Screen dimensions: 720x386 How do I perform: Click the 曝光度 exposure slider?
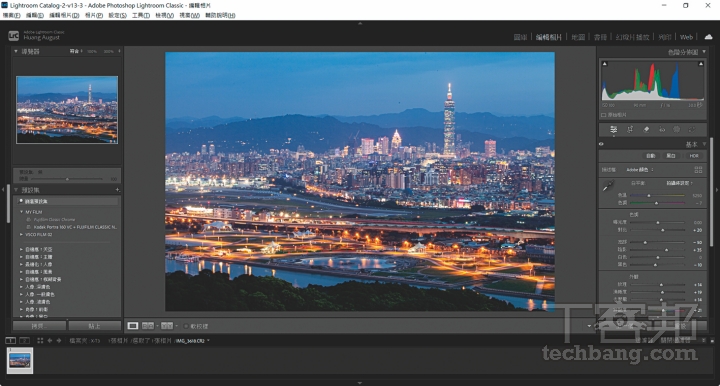658,222
